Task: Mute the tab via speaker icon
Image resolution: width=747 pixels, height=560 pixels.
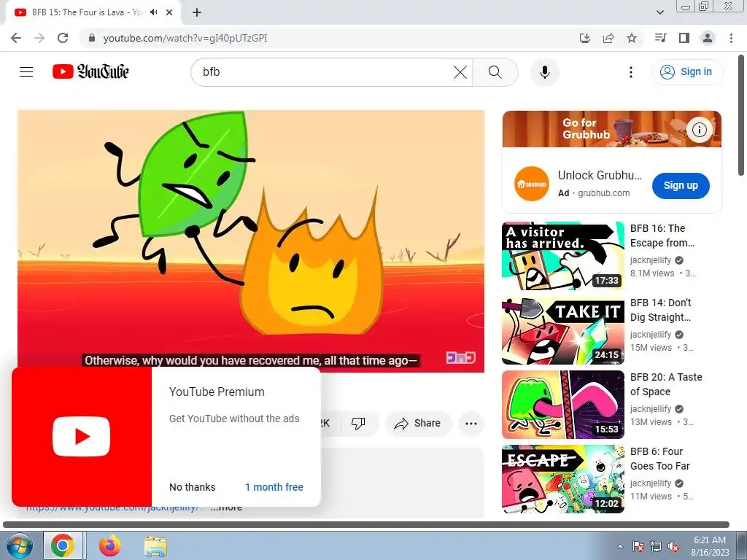Action: 153,12
